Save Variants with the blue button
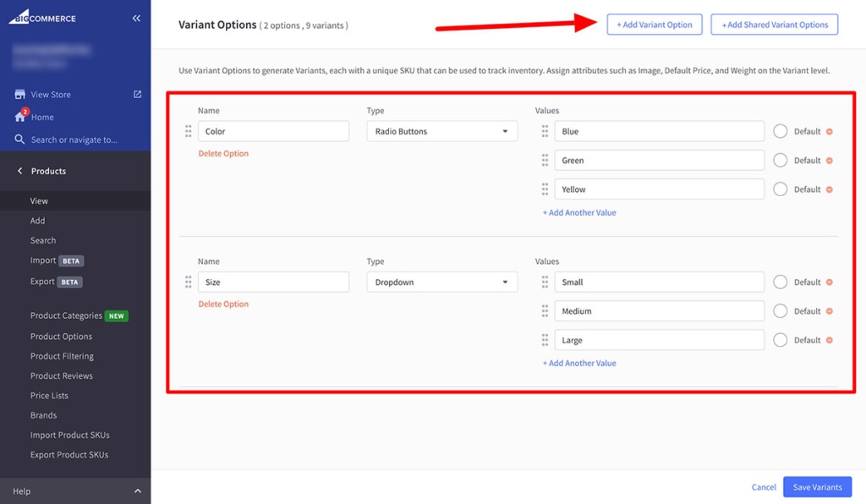866x504 pixels. point(816,486)
